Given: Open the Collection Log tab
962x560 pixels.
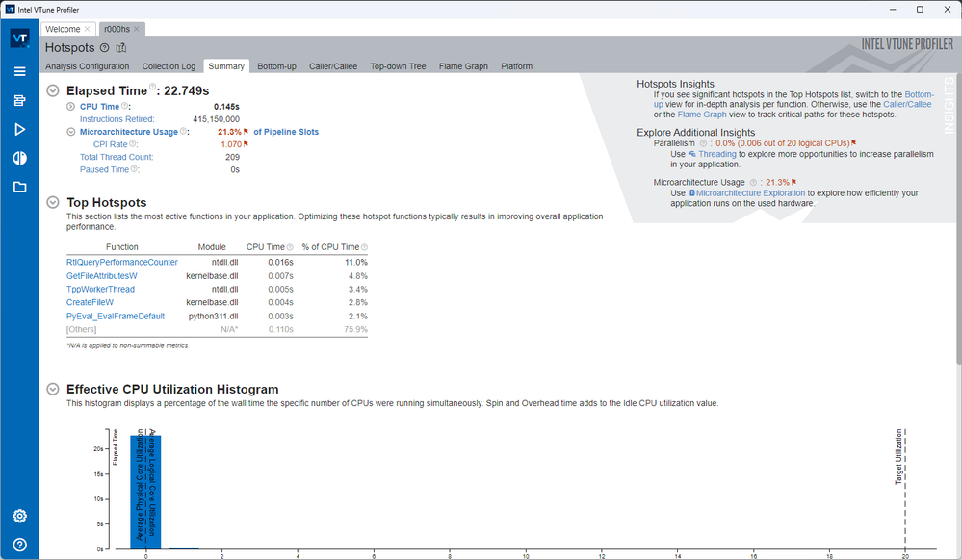Looking at the screenshot, I should [x=169, y=66].
